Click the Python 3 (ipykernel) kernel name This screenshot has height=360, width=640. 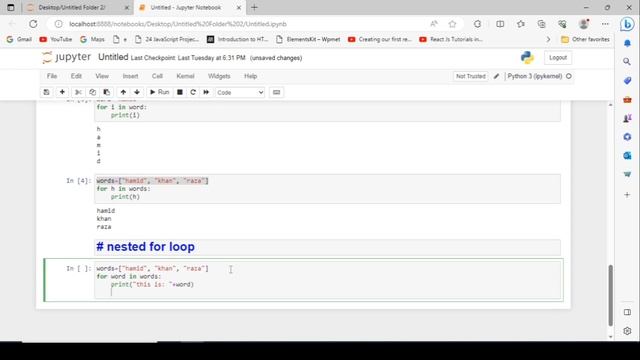[535, 76]
